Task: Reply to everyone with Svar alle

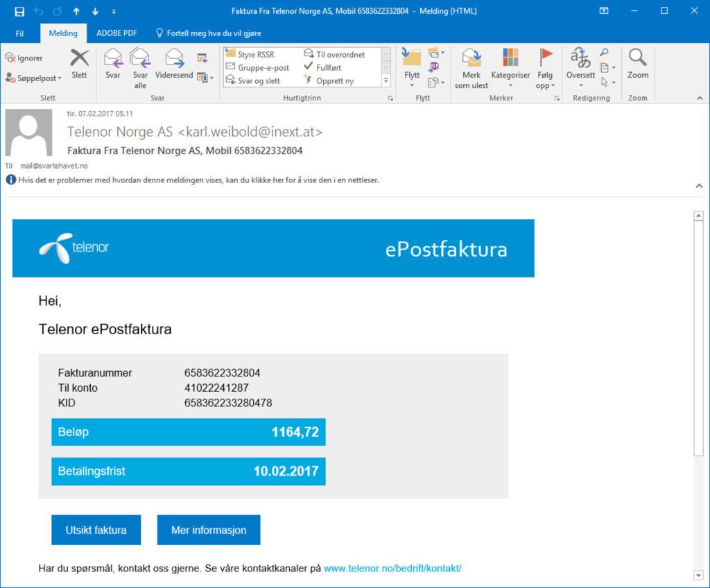Action: pyautogui.click(x=140, y=69)
